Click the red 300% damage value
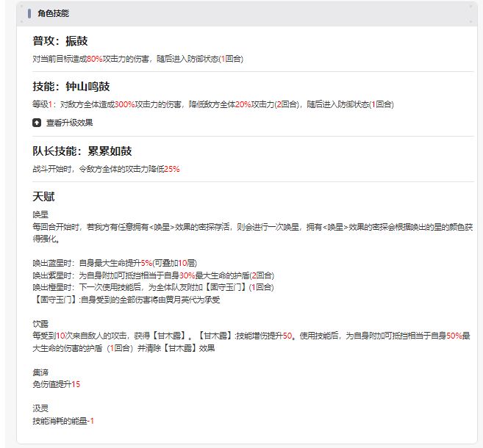 pos(125,104)
